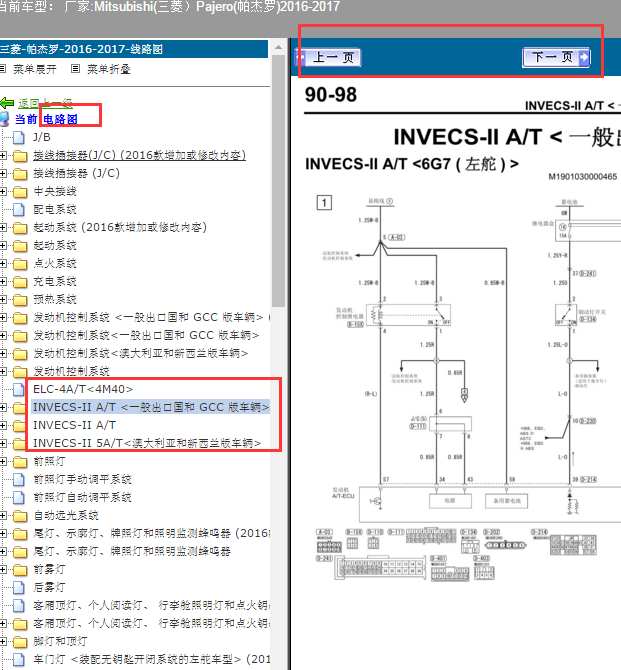This screenshot has height=670, width=621.
Task: Click folder icon of 起动系统
Action: pyautogui.click(x=20, y=246)
